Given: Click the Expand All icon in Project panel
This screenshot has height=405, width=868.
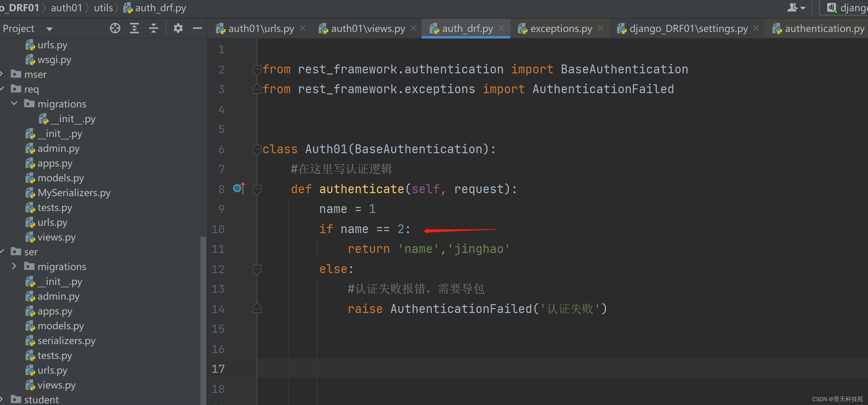Looking at the screenshot, I should point(134,28).
